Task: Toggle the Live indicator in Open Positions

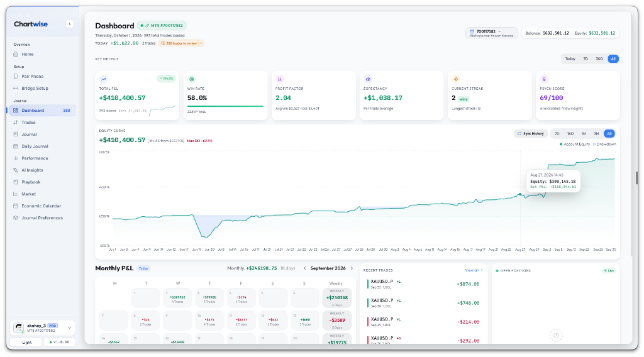Action: [x=608, y=270]
